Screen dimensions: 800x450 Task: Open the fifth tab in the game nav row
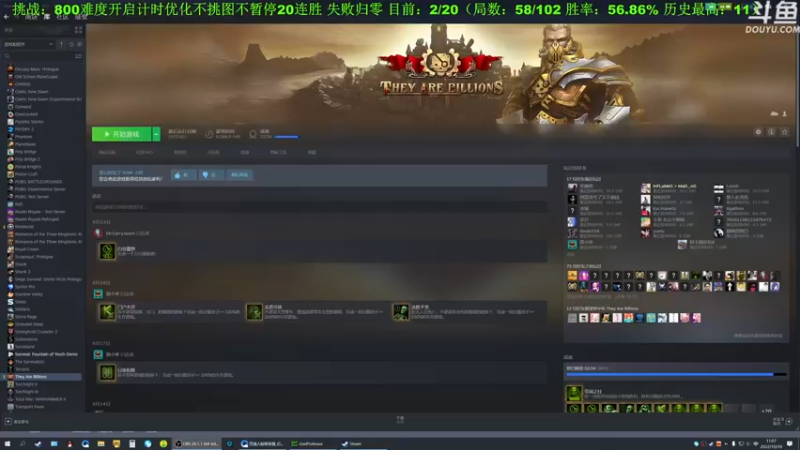[245, 153]
